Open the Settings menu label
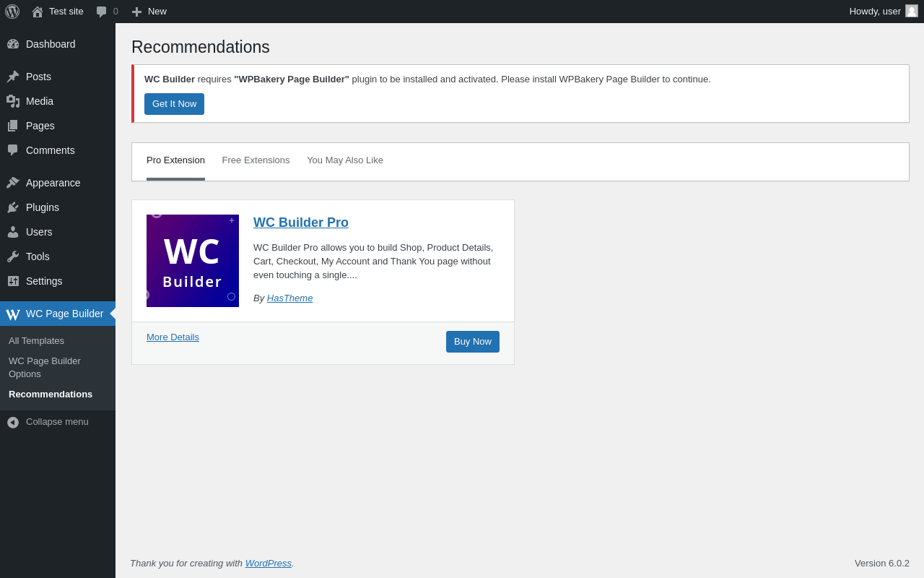The width and height of the screenshot is (924, 578). tap(44, 281)
